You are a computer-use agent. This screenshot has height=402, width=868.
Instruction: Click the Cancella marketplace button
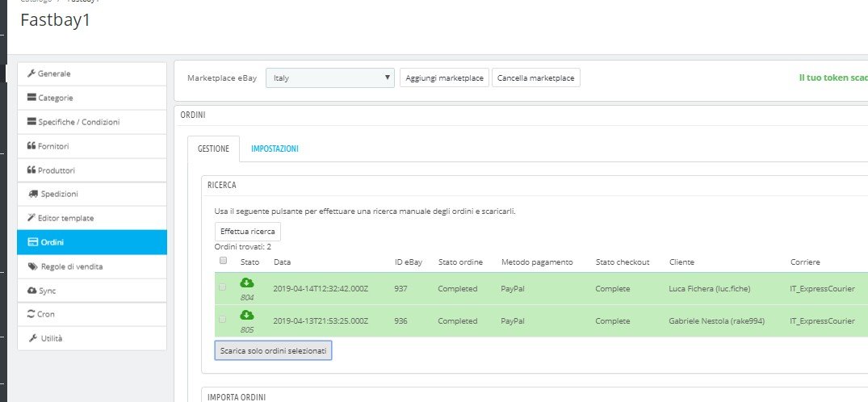click(x=535, y=78)
